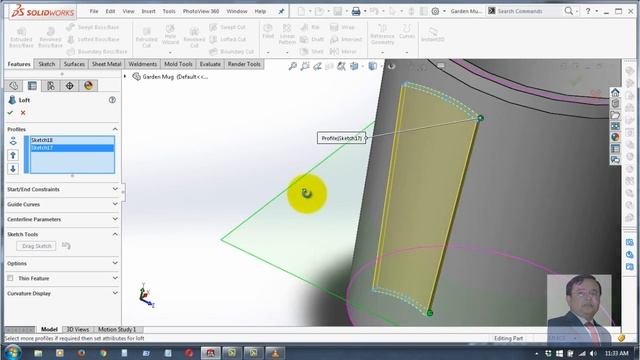The width and height of the screenshot is (640, 360).
Task: Open the Display Style icon in view toolbar
Action: click(372, 66)
